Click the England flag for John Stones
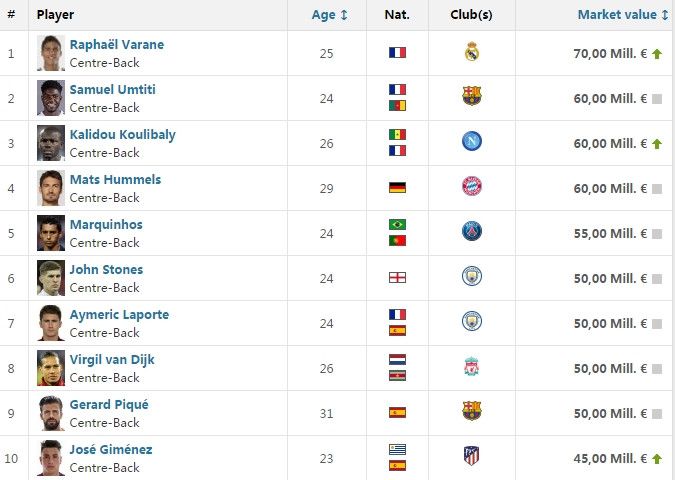675x480 pixels. pos(397,277)
